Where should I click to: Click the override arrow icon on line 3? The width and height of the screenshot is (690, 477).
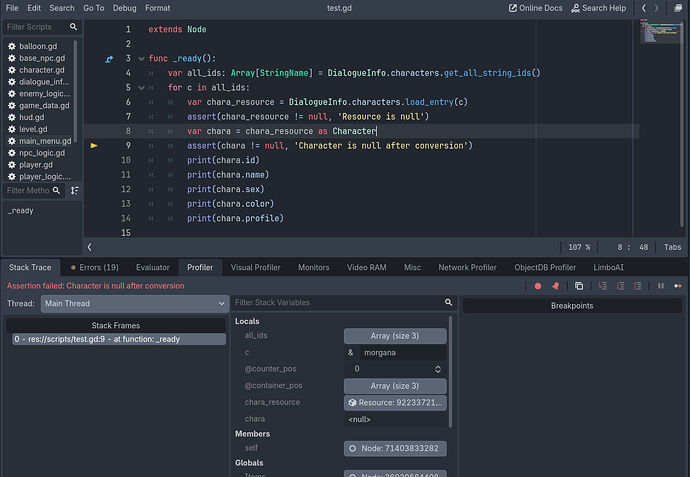[x=109, y=59]
